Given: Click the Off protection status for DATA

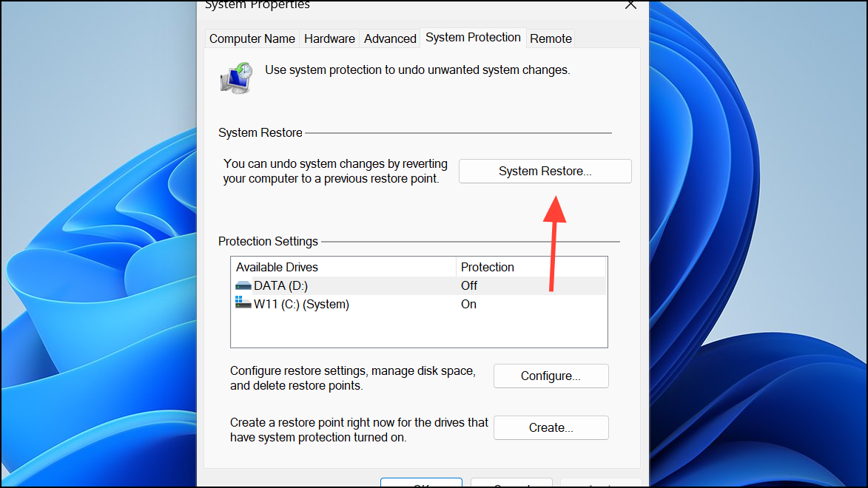Looking at the screenshot, I should coord(469,285).
